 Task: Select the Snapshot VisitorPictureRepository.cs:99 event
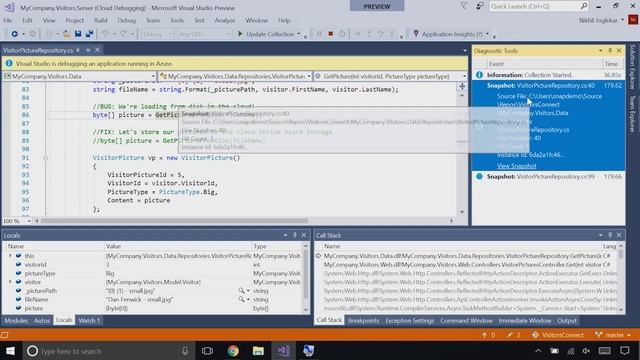click(x=548, y=177)
